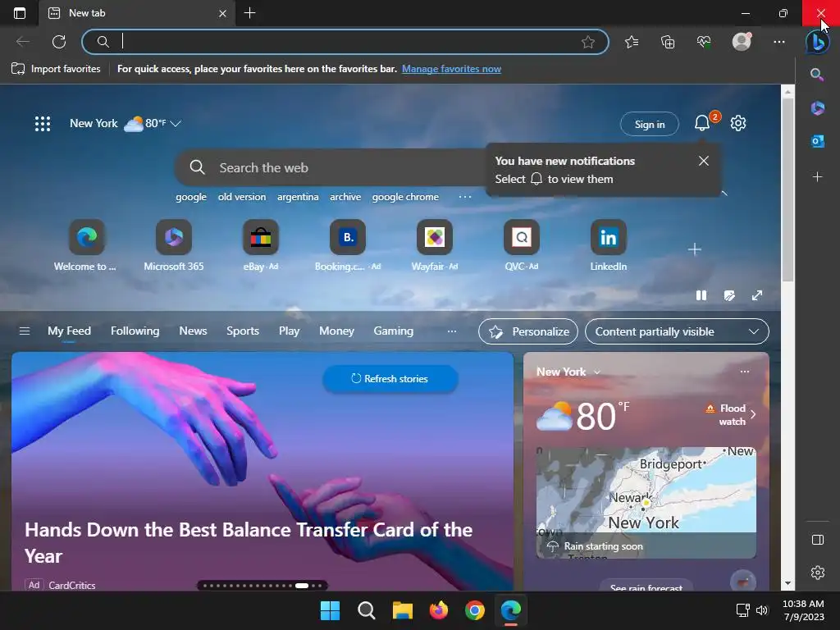Open Chrome from the Windows taskbar
The image size is (840, 630).
click(475, 610)
